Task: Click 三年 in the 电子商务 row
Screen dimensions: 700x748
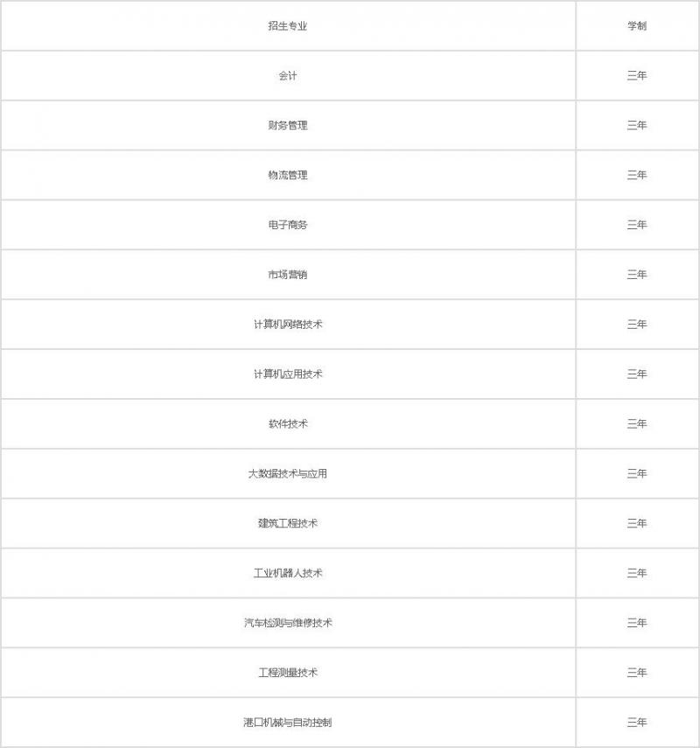Action: point(636,226)
